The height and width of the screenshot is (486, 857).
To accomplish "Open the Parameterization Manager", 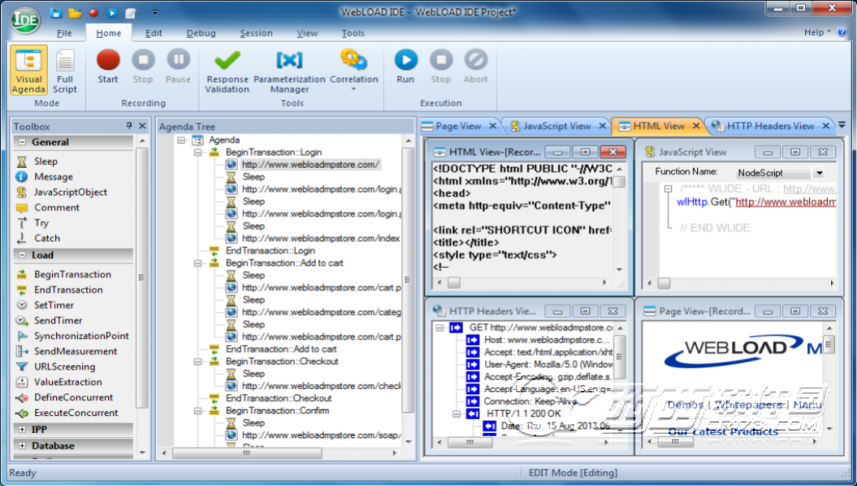I will [289, 71].
